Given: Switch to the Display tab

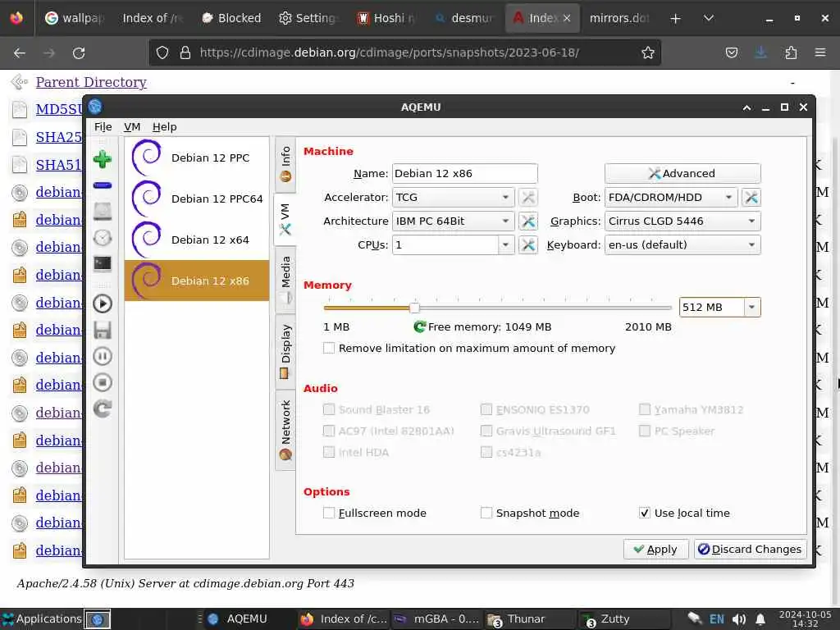Looking at the screenshot, I should tap(285, 351).
